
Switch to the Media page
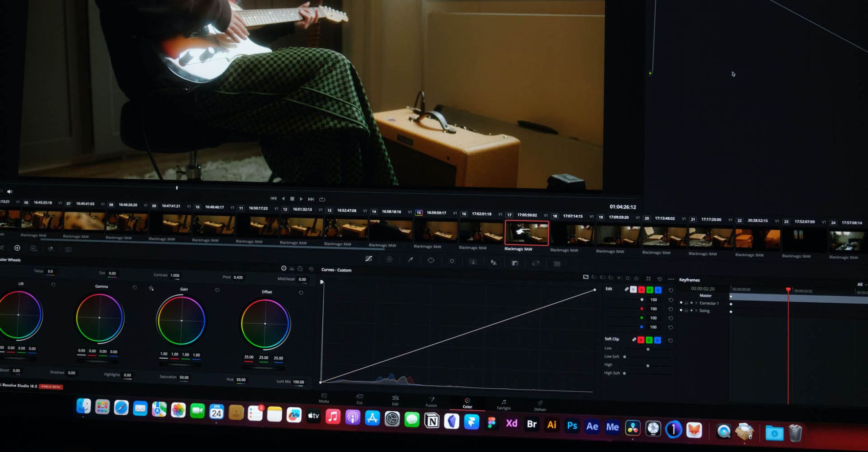click(324, 398)
